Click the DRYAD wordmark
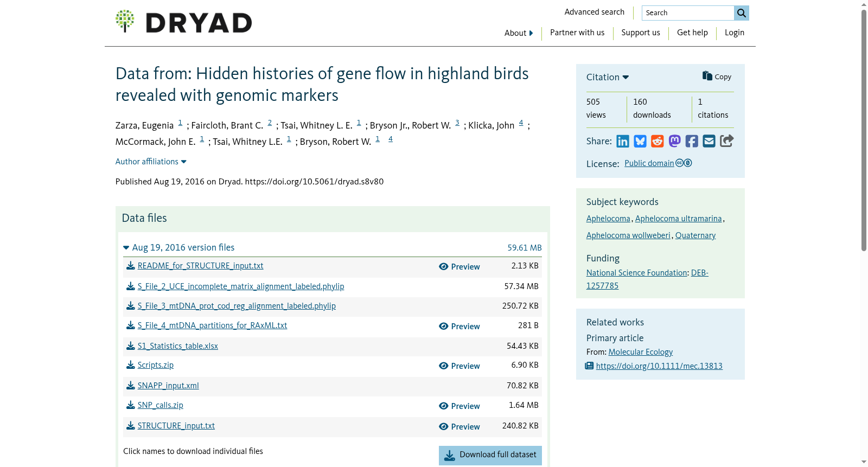The height and width of the screenshot is (467, 868). 199,23
